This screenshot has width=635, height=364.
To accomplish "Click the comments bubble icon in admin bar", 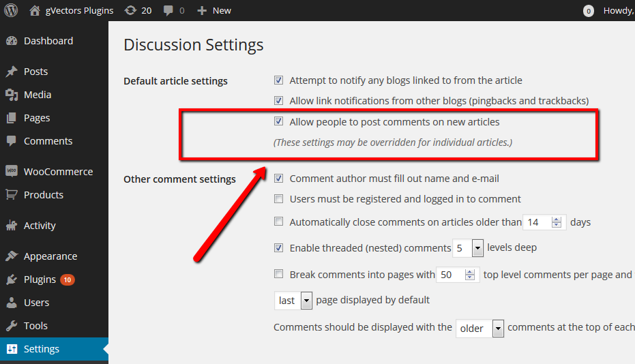I will point(168,10).
